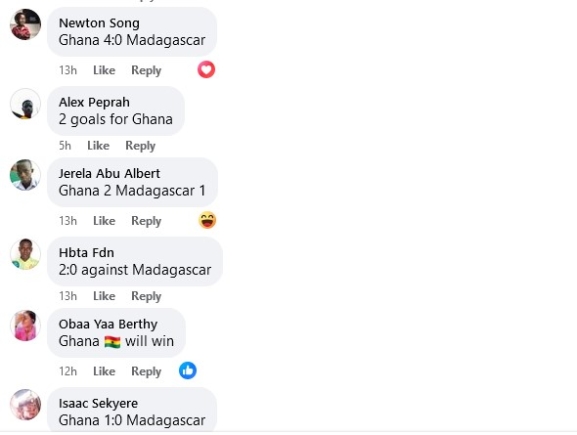Reply to Newton Song's comment
Viewport: 577px width, 435px height.
[x=146, y=70]
